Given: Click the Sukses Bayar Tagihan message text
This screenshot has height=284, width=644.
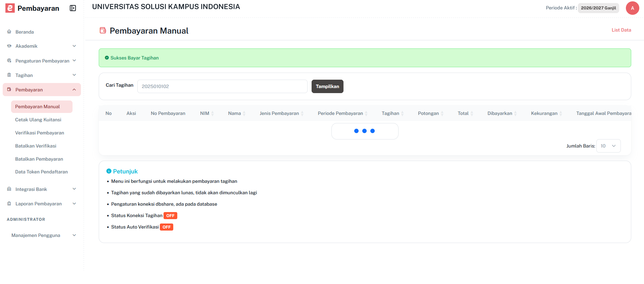Looking at the screenshot, I should click(x=135, y=58).
